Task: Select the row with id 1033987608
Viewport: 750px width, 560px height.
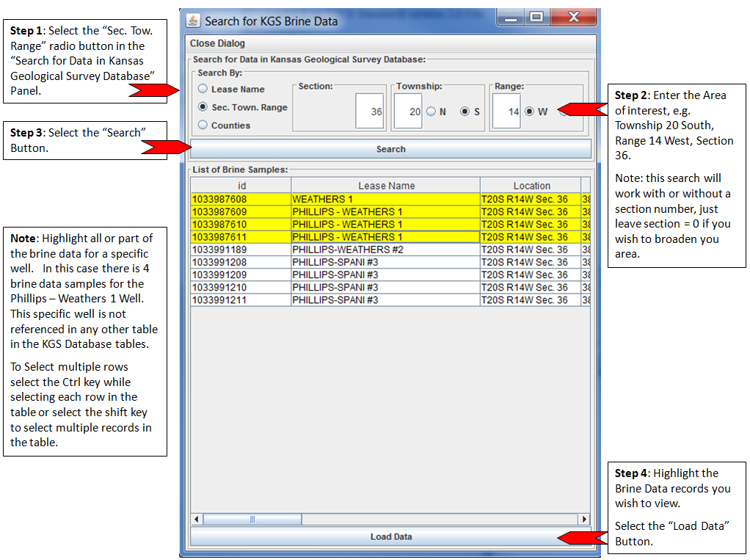Action: [x=390, y=200]
